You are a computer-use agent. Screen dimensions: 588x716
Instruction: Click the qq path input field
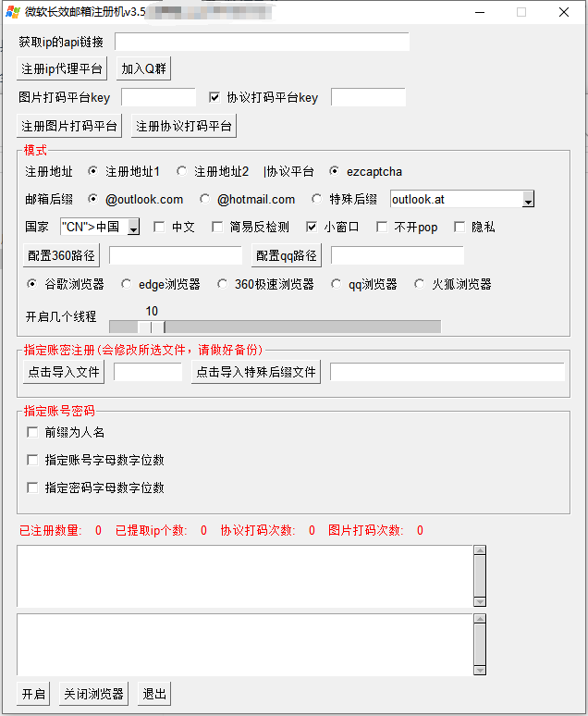click(x=398, y=255)
